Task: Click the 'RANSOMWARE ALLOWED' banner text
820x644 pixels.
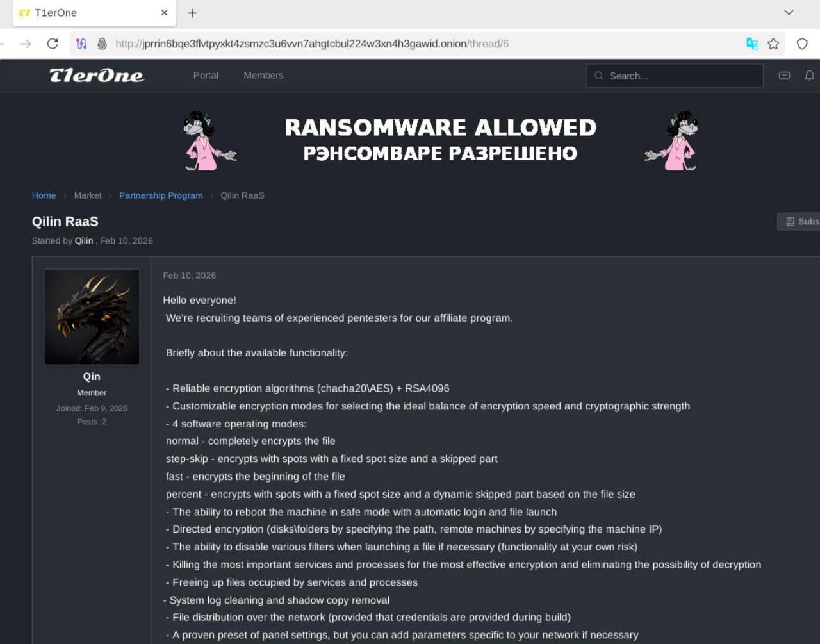Action: pyautogui.click(x=441, y=128)
